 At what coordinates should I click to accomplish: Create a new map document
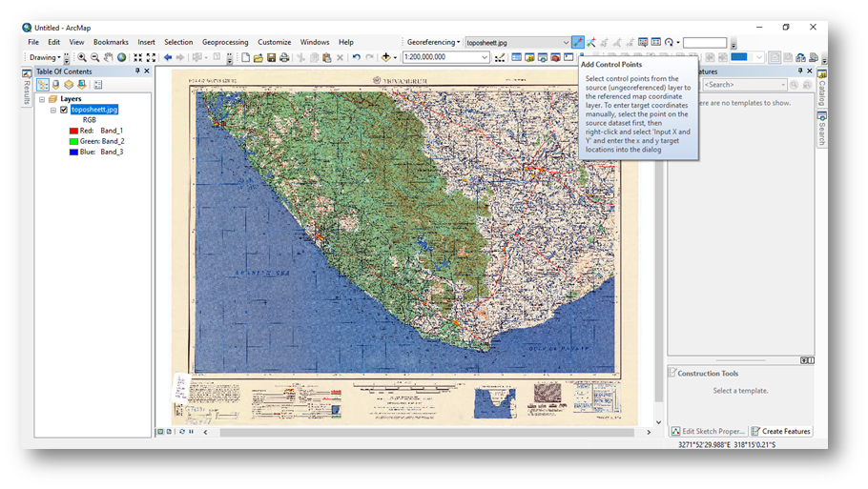point(245,57)
